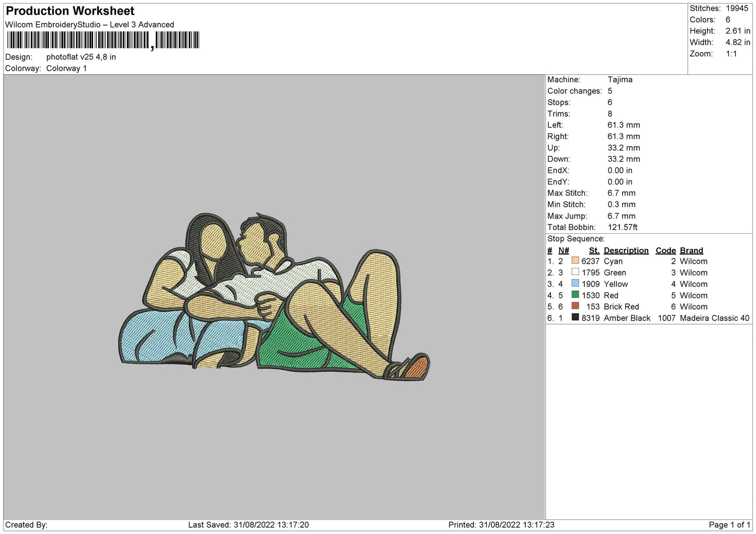Click the 'Stop Sequence:' label

point(576,239)
